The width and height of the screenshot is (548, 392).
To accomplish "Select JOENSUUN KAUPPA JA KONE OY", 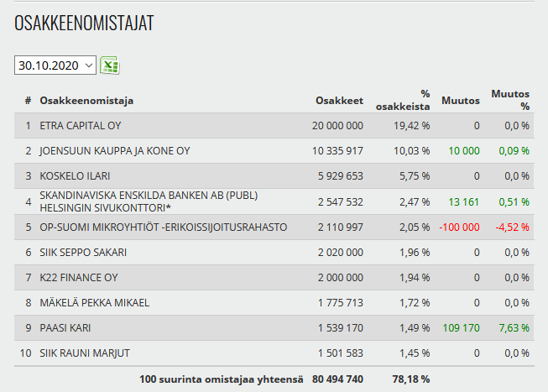I will (x=115, y=151).
